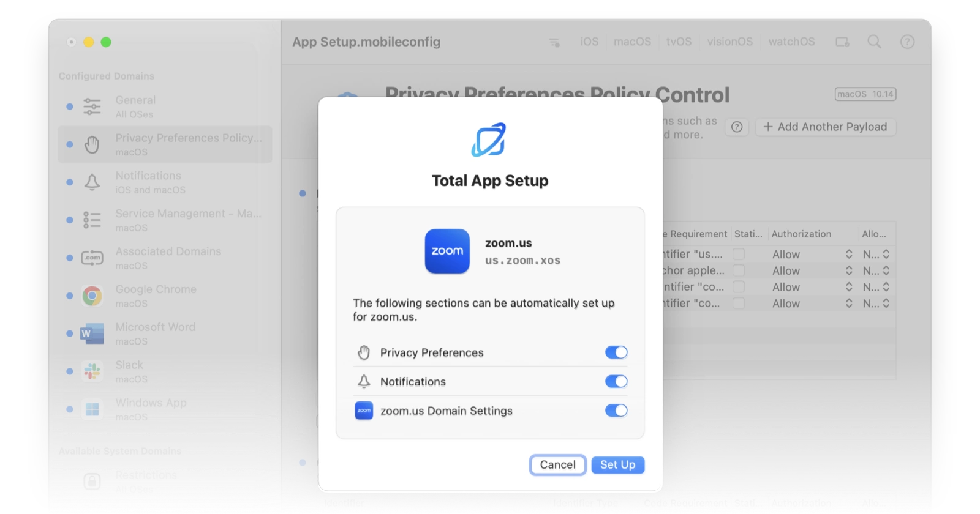This screenshot has height=514, width=980.
Task: Open General domain icon in sidebar
Action: tap(92, 106)
